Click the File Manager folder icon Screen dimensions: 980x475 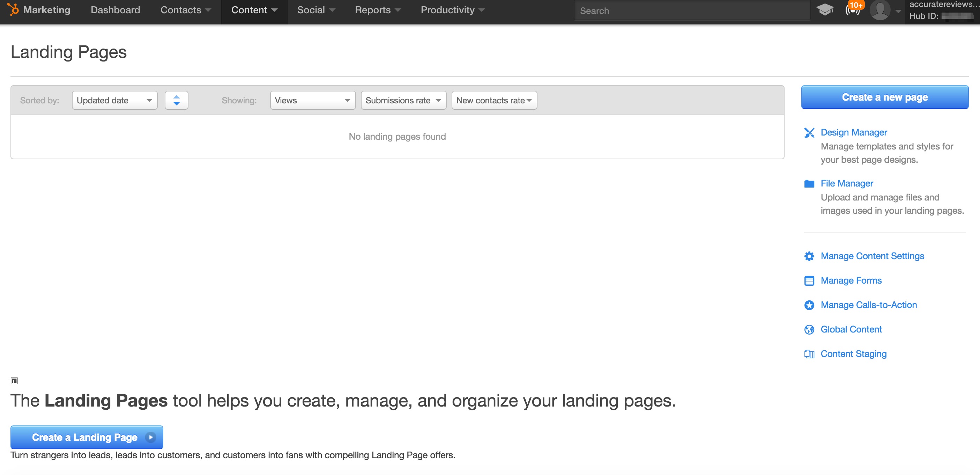point(809,184)
